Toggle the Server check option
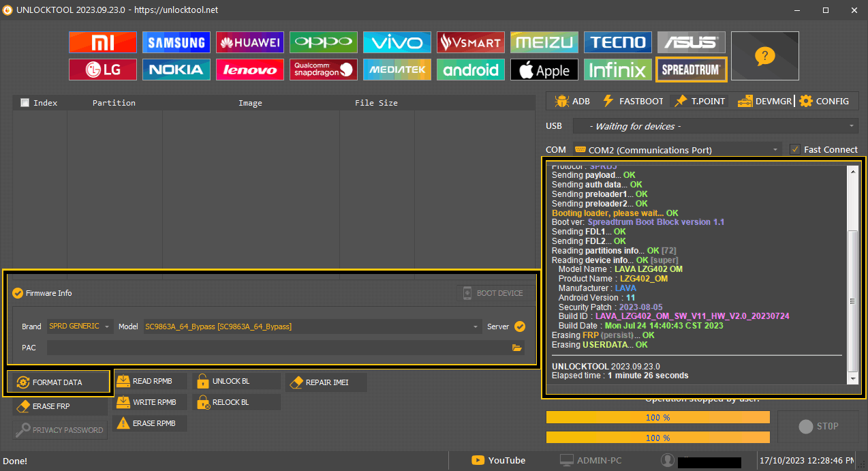 click(520, 326)
